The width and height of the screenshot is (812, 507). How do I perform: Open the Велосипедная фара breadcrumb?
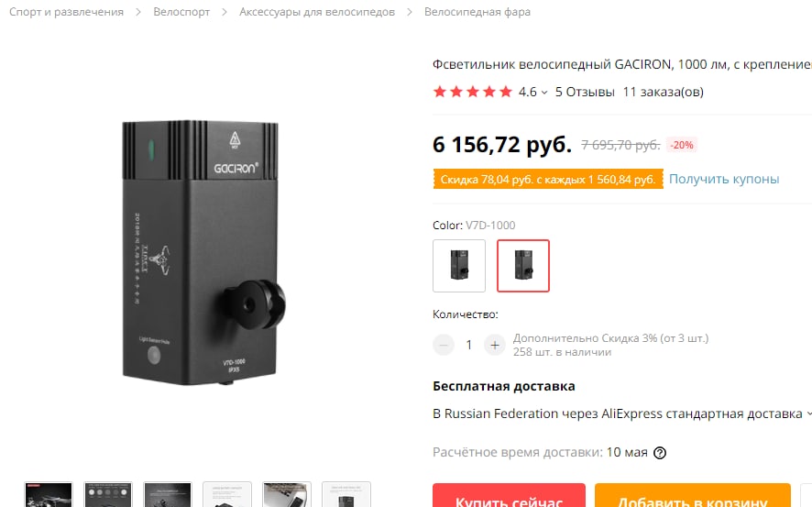tap(477, 12)
